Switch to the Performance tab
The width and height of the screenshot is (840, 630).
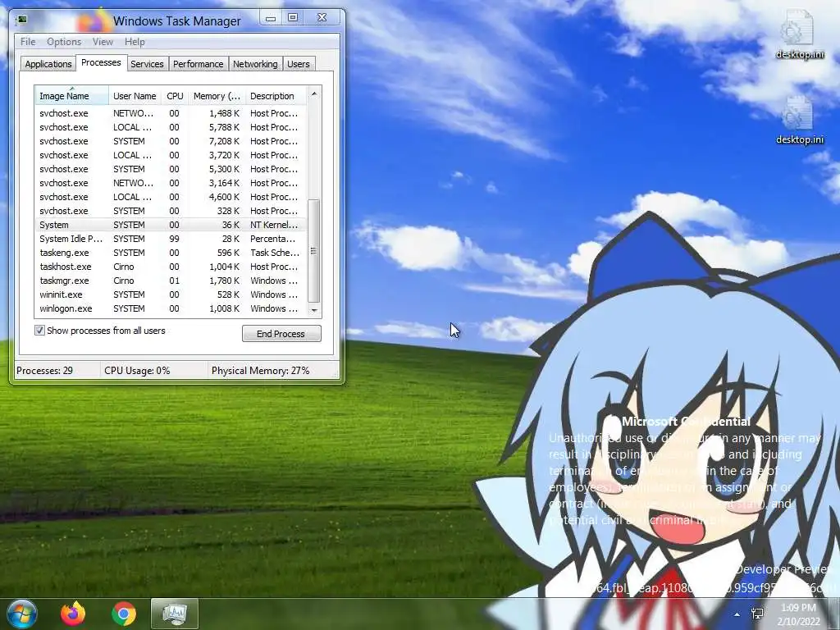[199, 64]
